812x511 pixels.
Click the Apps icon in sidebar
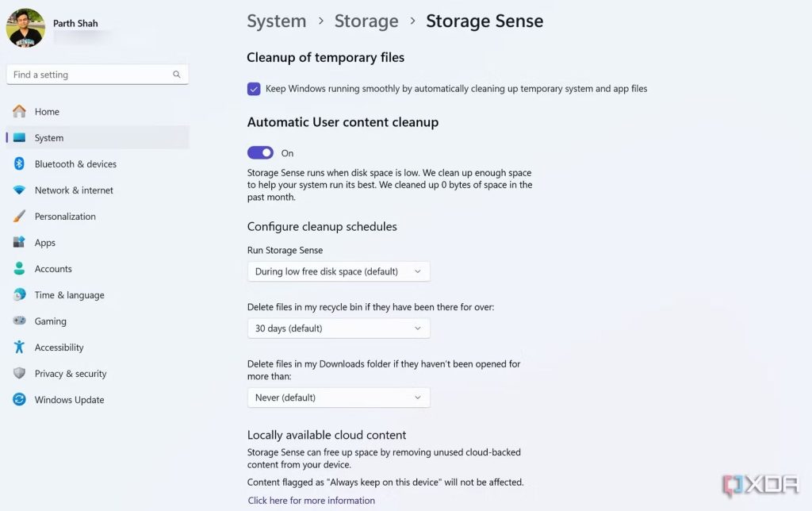click(x=19, y=243)
